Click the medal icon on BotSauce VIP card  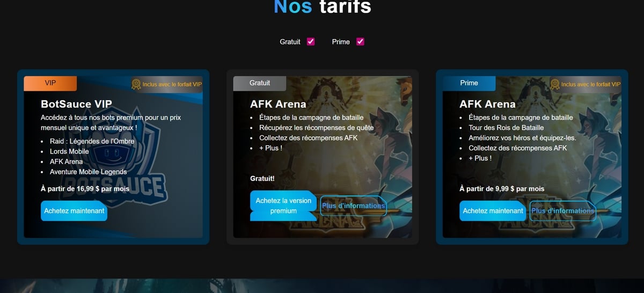[x=136, y=84]
